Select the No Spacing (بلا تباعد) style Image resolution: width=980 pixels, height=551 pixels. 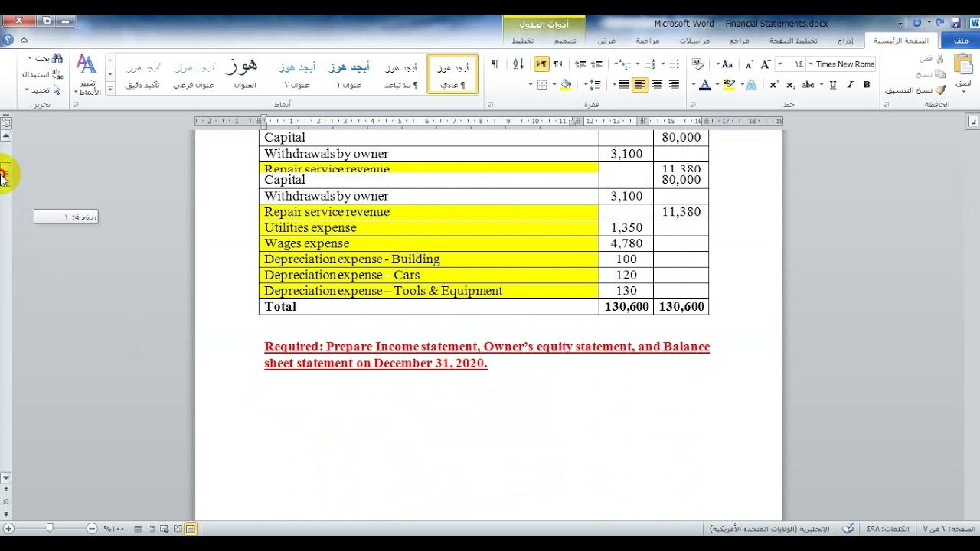pos(400,74)
